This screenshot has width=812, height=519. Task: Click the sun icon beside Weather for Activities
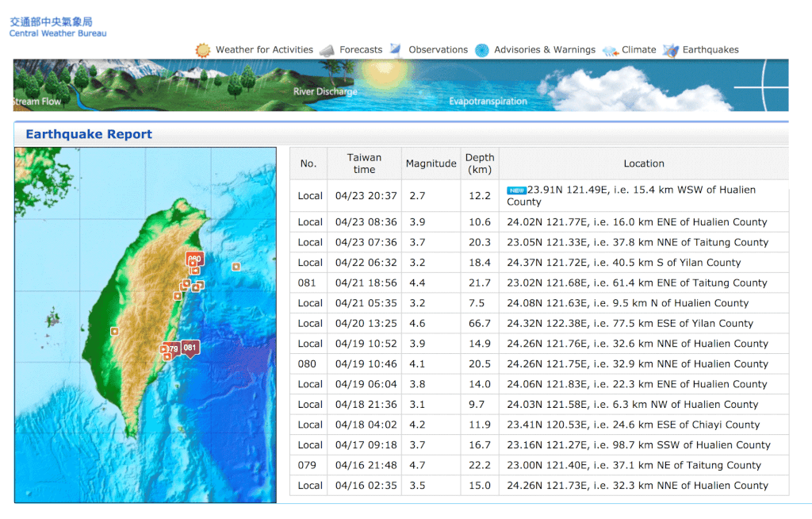coord(203,50)
